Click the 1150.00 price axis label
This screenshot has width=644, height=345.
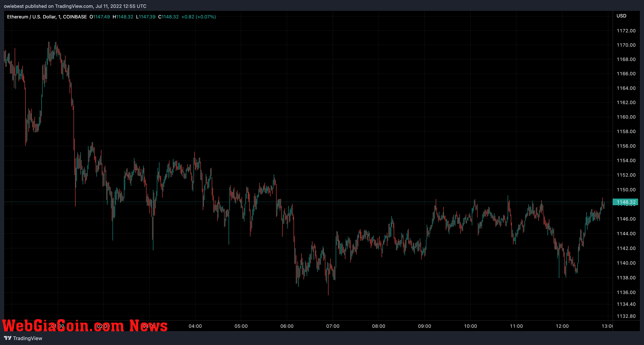(x=626, y=190)
